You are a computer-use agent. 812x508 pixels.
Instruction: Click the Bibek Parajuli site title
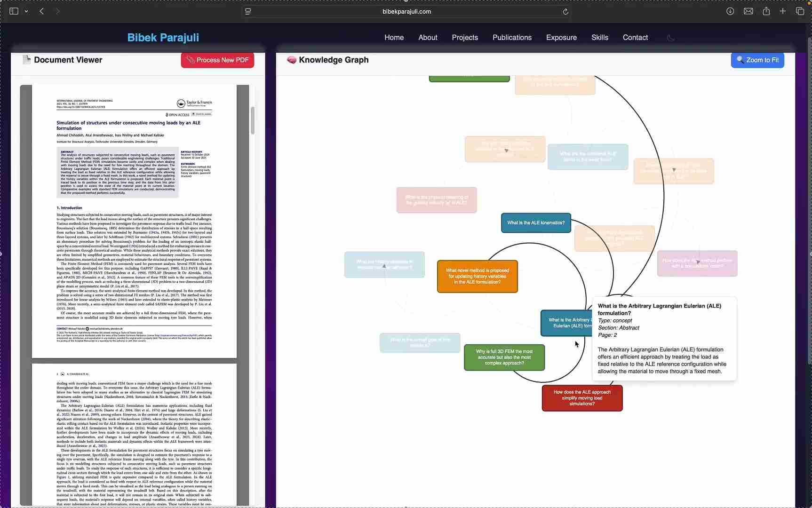(x=163, y=38)
